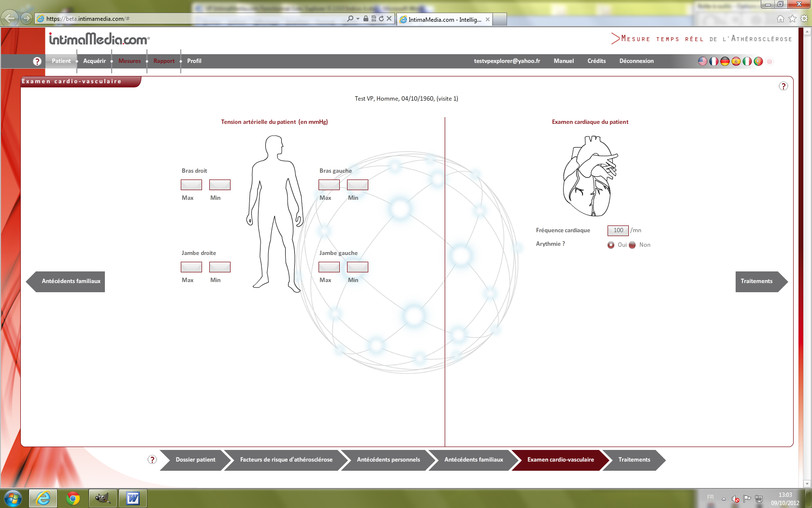Image resolution: width=812 pixels, height=508 pixels.
Task: Click the US flag language icon
Action: [x=703, y=61]
